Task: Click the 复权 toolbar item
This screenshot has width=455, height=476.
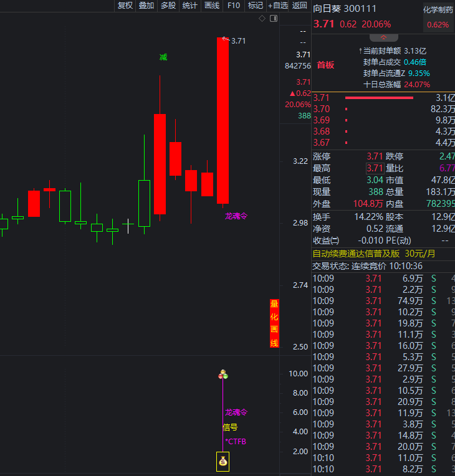Action: (x=125, y=6)
